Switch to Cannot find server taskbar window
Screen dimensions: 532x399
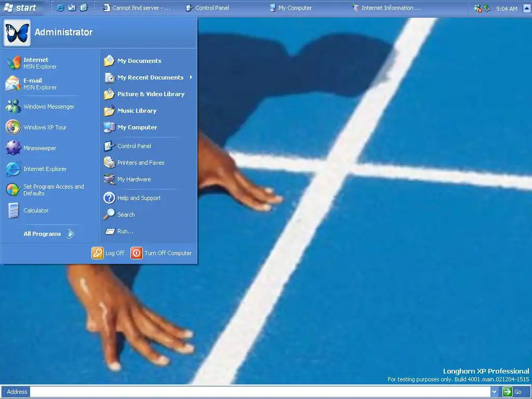137,8
